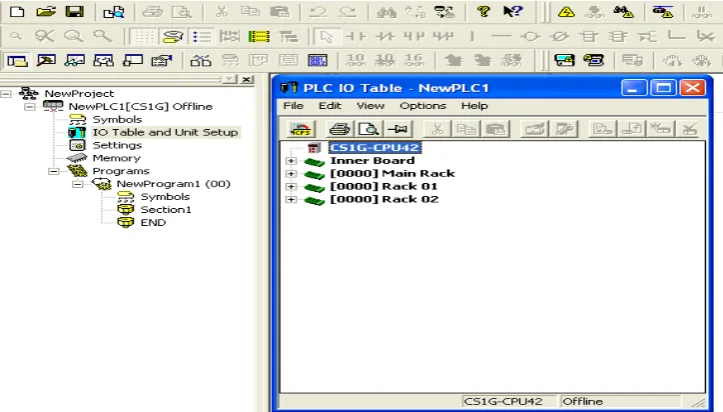Close the project workspace pane

tap(247, 79)
